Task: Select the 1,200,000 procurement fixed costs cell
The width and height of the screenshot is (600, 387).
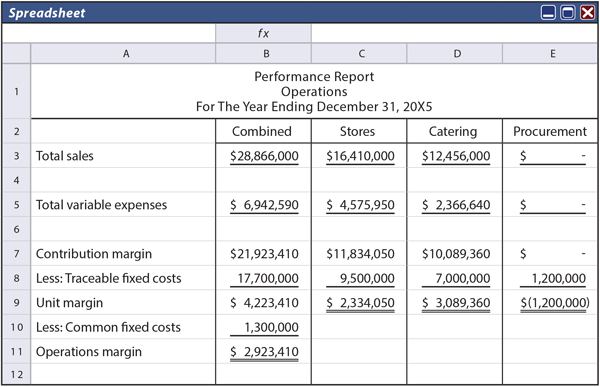Action: tap(550, 278)
